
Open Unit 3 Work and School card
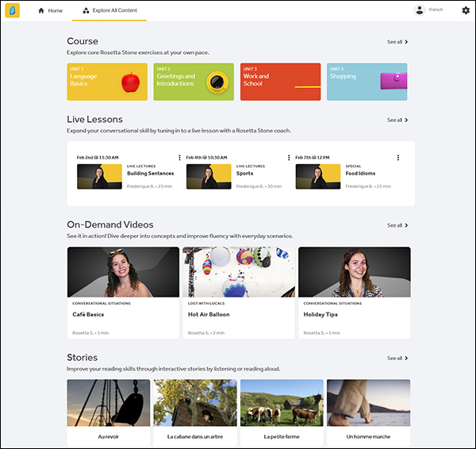pos(280,82)
